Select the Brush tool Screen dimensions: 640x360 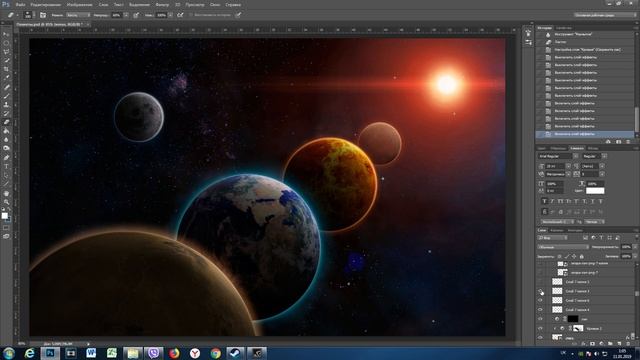click(x=6, y=96)
